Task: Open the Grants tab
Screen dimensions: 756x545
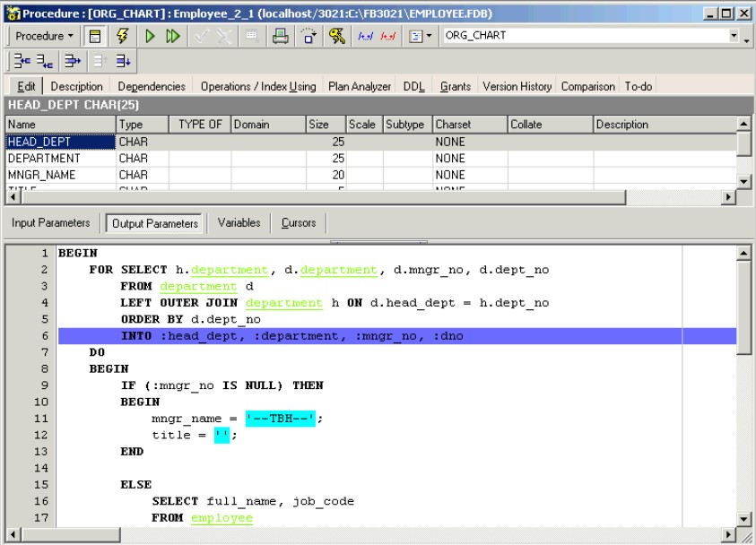Action: (x=456, y=86)
